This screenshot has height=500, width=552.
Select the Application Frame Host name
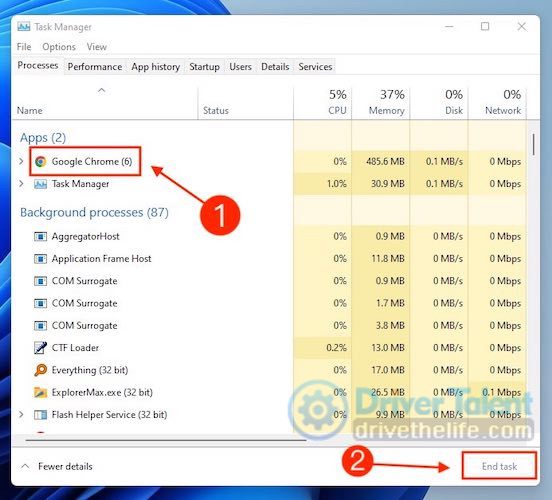pyautogui.click(x=101, y=259)
